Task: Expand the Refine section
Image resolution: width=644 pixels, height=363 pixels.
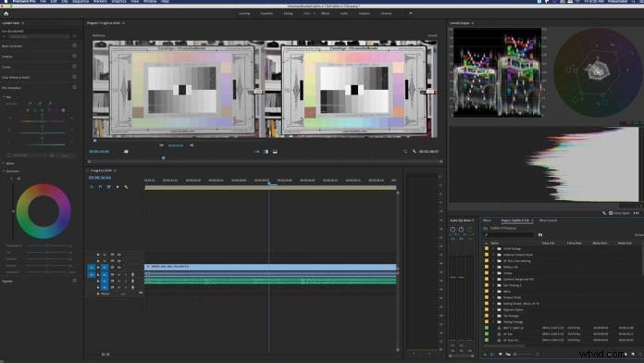Action: tap(4, 163)
